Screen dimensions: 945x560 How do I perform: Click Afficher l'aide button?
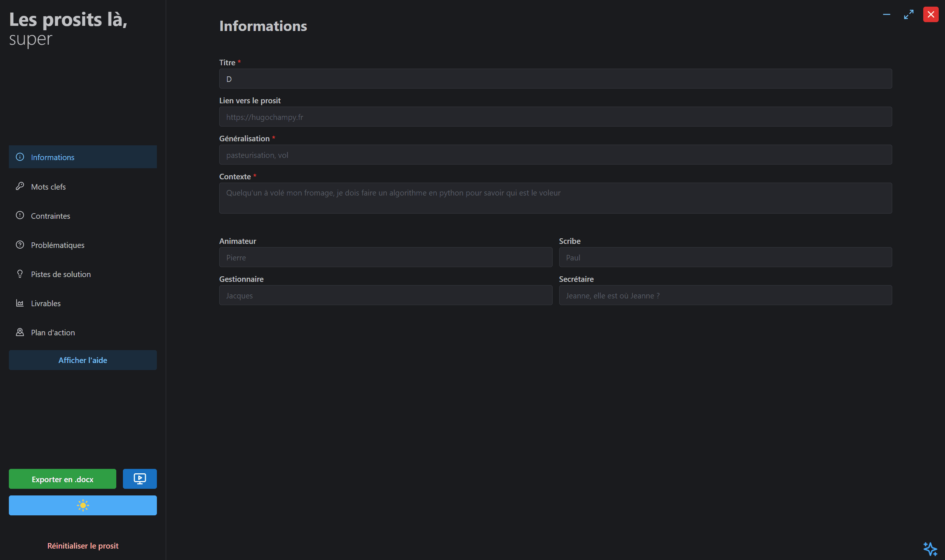pos(83,360)
